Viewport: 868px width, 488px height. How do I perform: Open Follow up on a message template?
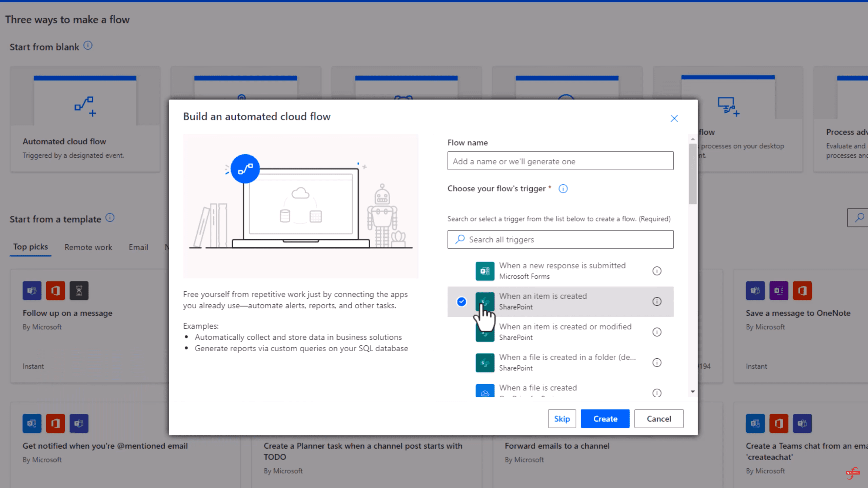tap(67, 313)
